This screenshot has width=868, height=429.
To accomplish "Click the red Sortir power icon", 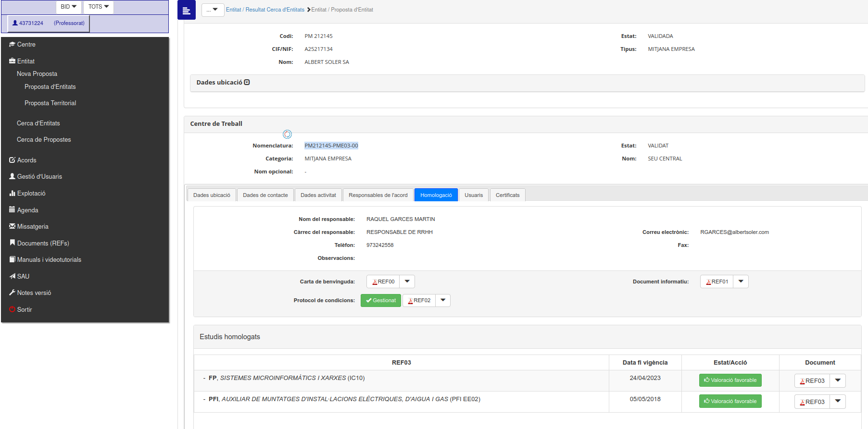I will pos(12,309).
